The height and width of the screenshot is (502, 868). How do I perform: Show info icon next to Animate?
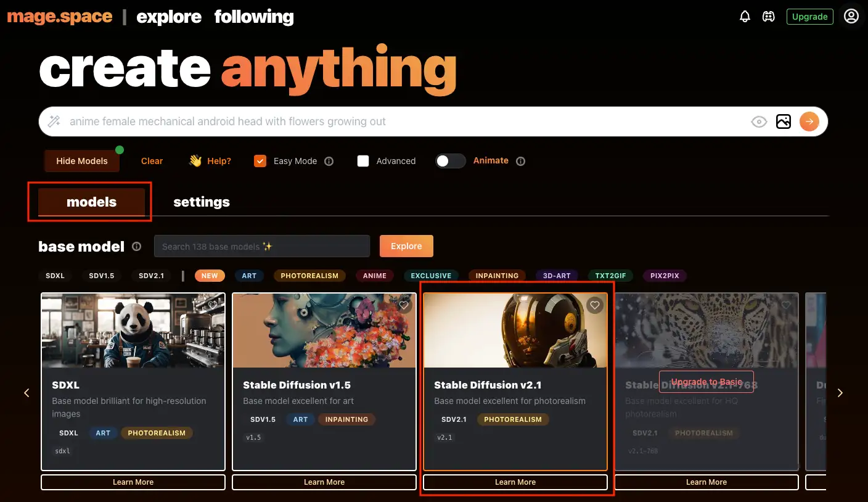(x=520, y=161)
